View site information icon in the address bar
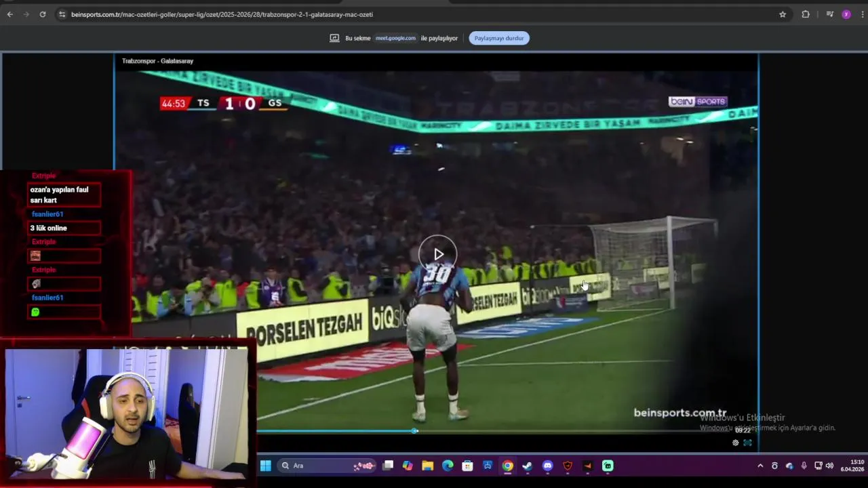This screenshot has width=868, height=488. pos(62,14)
